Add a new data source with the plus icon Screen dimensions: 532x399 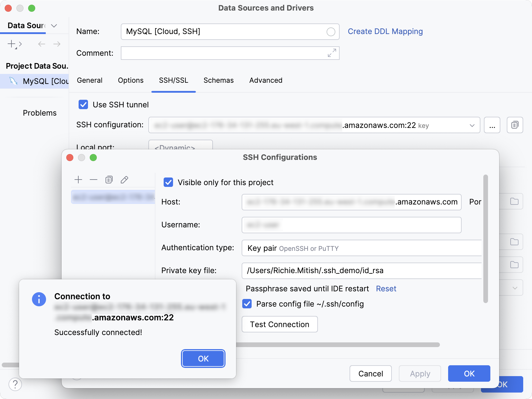[x=12, y=44]
